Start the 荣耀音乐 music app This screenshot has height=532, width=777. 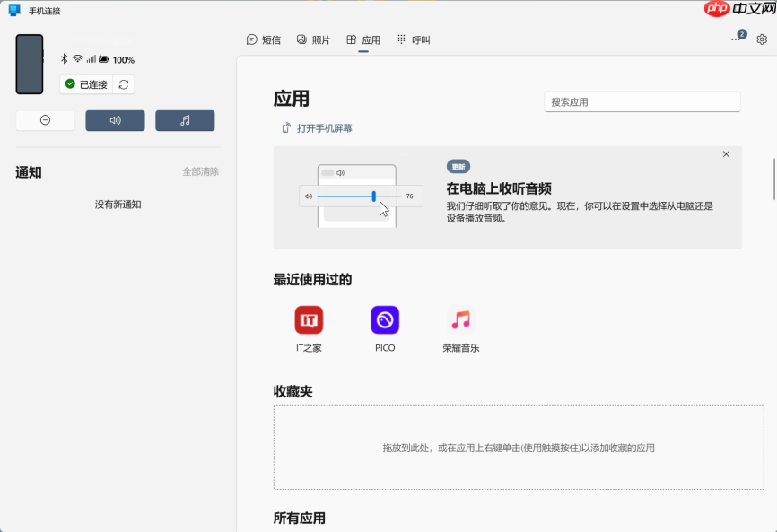461,319
